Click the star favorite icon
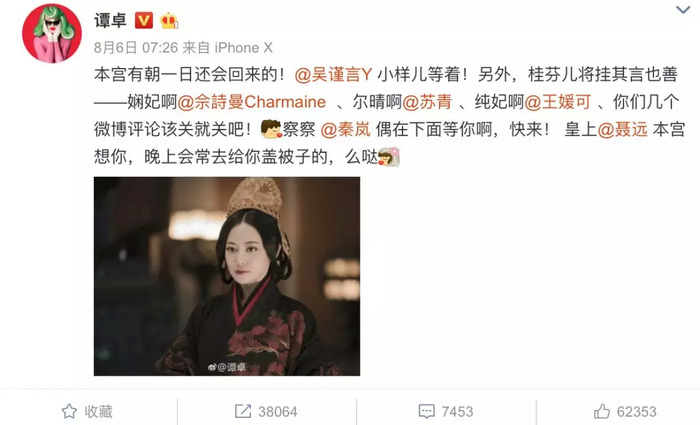 [x=69, y=411]
